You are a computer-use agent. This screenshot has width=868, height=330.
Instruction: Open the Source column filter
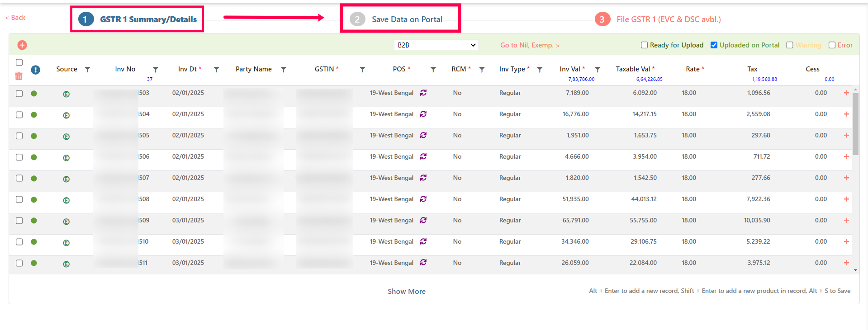88,70
